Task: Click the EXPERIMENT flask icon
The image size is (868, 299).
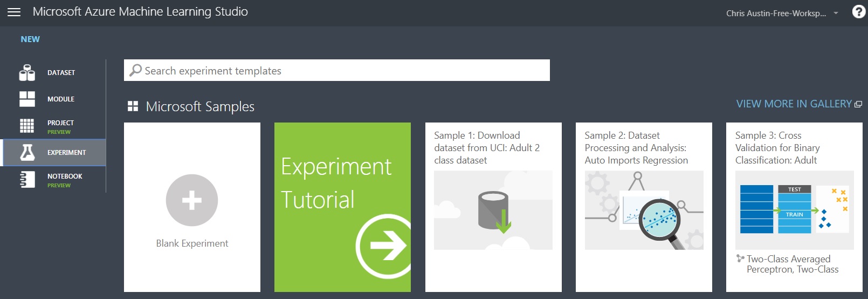Action: click(x=27, y=152)
